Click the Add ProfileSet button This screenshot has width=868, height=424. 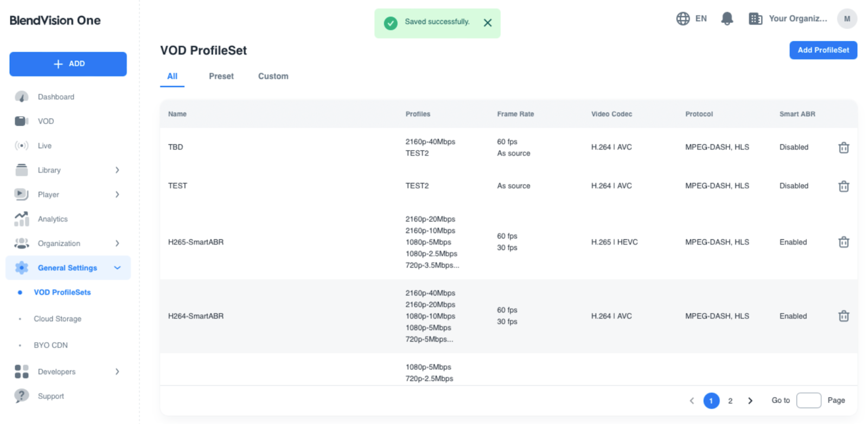[x=822, y=50]
